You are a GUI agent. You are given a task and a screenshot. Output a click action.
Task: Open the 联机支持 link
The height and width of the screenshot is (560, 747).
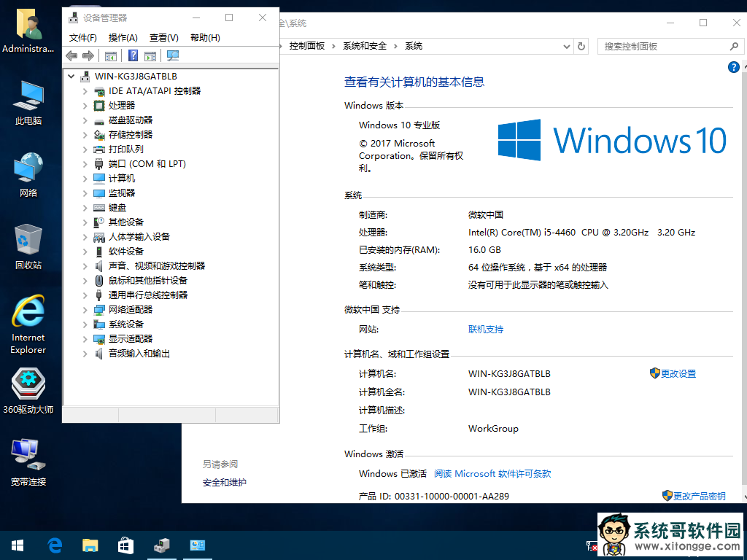click(485, 329)
